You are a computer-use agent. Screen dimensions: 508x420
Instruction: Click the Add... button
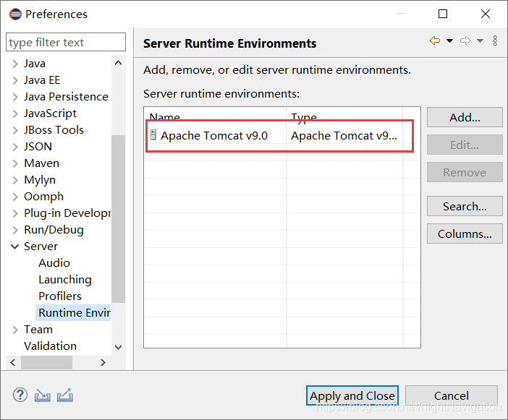[465, 117]
